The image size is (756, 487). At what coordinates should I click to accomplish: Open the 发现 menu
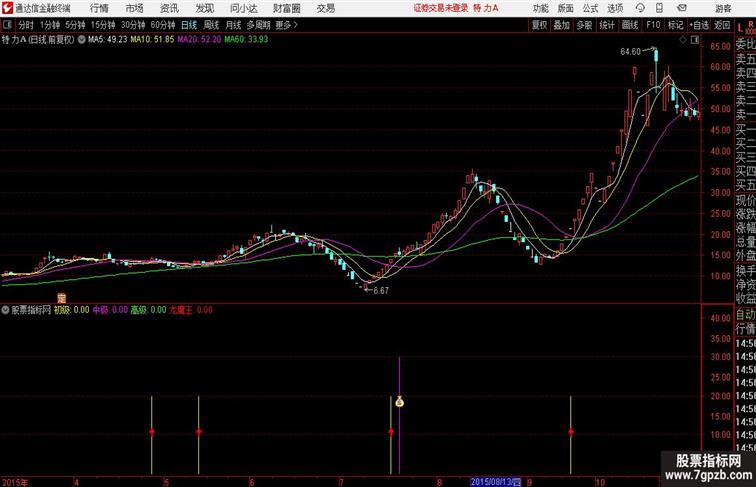[x=204, y=8]
